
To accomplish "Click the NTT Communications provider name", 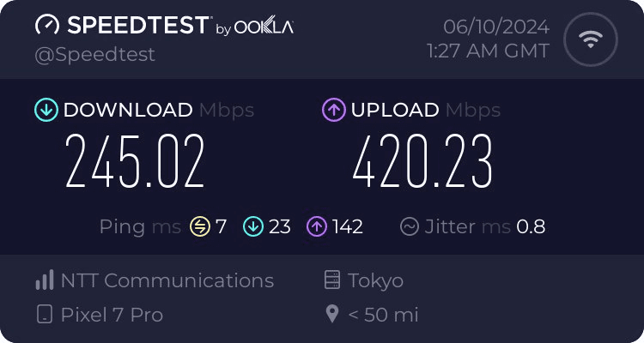I will [x=167, y=280].
